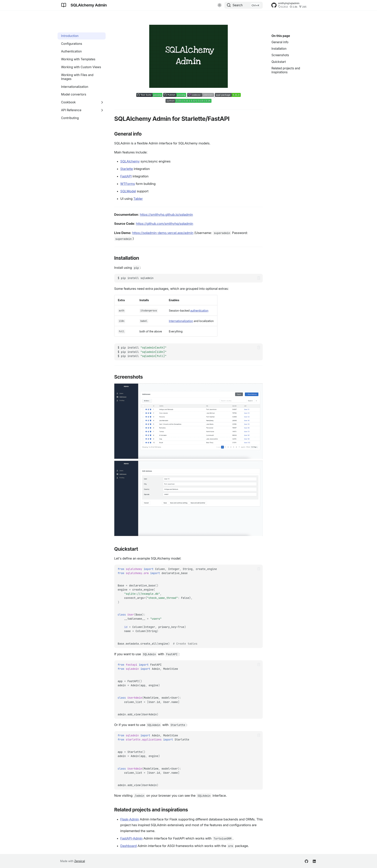
Task: Focus the Search field in header
Action: tap(244, 5)
